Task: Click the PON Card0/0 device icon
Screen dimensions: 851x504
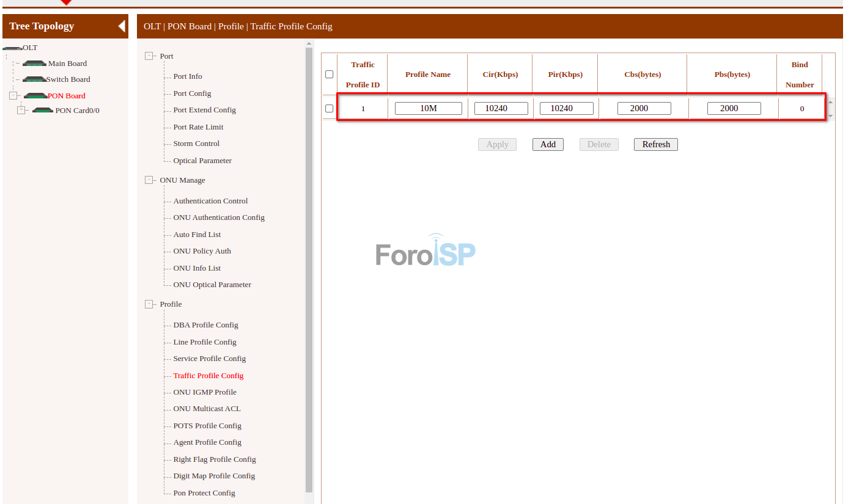Action: point(43,111)
